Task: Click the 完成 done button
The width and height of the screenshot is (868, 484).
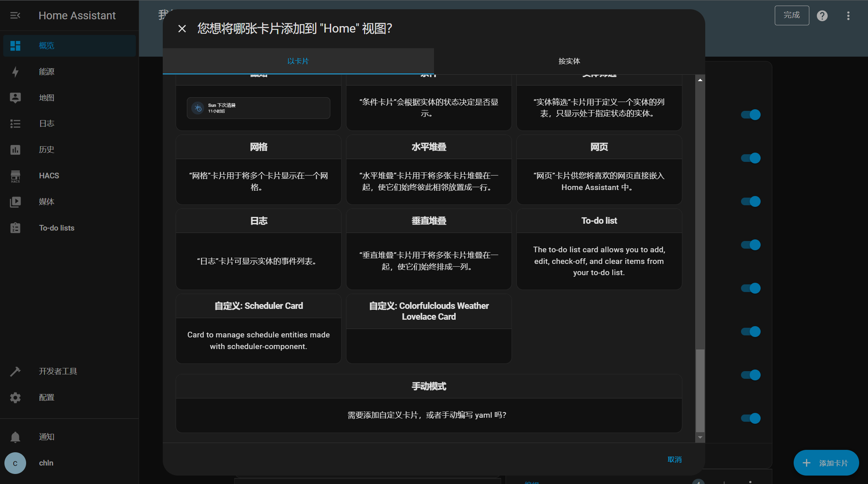Action: click(792, 15)
